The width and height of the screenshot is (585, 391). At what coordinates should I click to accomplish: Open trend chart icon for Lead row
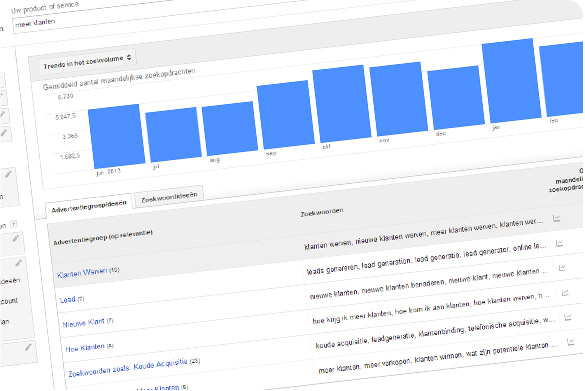click(x=559, y=243)
